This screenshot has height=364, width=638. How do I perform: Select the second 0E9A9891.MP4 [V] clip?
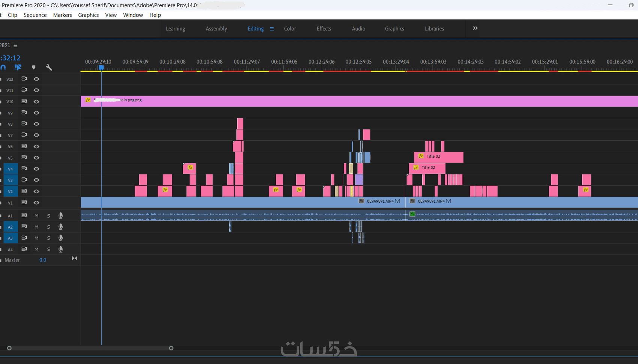point(522,202)
